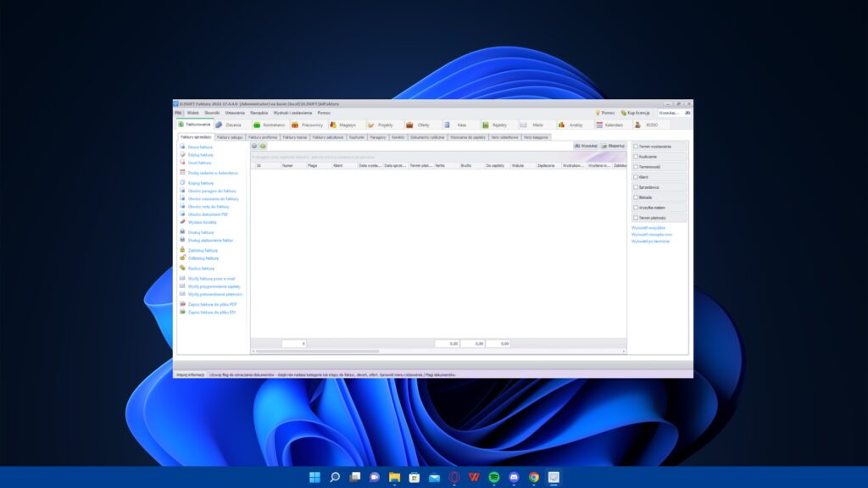868x488 pixels.
Task: Click the Wyświetl wszystkie link
Action: [648, 228]
